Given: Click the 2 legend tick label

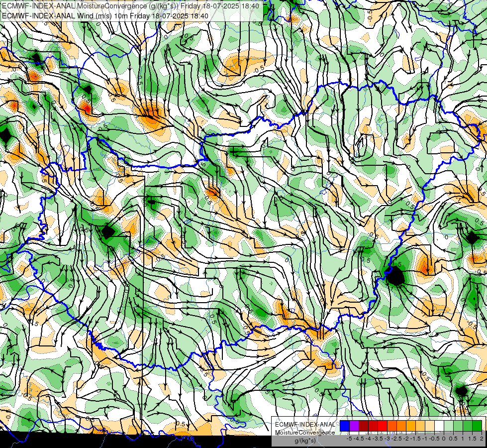Looking at the screenshot, I should tap(482, 439).
